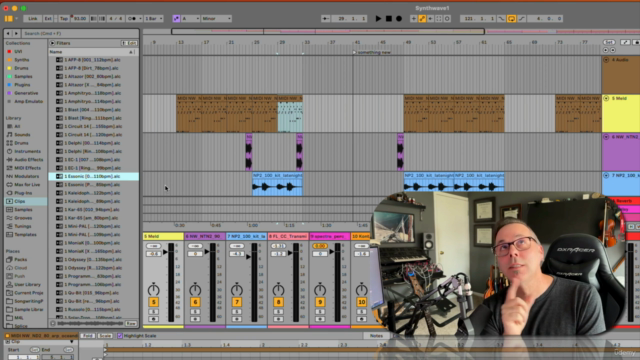Click the Re-enable Automation button
This screenshot has height=360, width=640.
pyautogui.click(x=431, y=18)
